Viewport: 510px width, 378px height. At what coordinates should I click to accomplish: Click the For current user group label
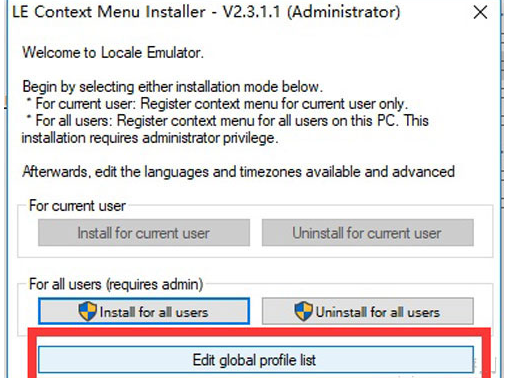tap(77, 206)
